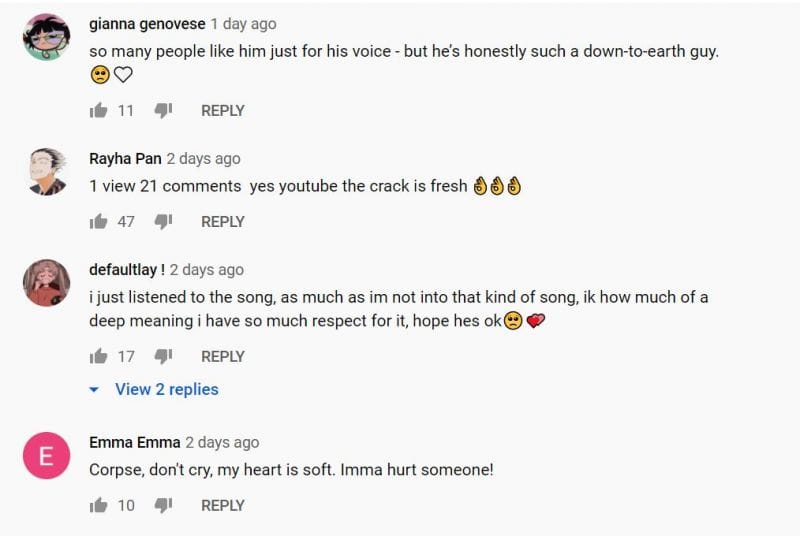
Task: Open Rayha Pan's profile avatar
Action: (46, 172)
